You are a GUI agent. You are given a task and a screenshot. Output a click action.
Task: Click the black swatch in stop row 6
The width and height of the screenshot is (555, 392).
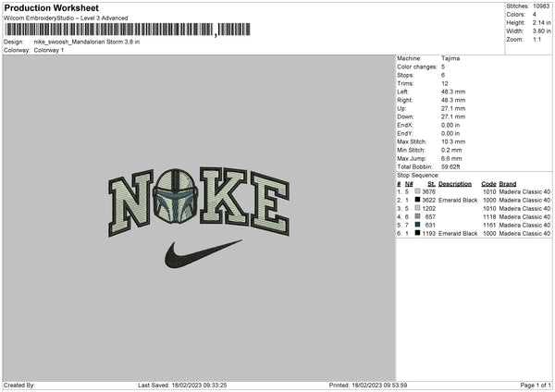coord(418,233)
